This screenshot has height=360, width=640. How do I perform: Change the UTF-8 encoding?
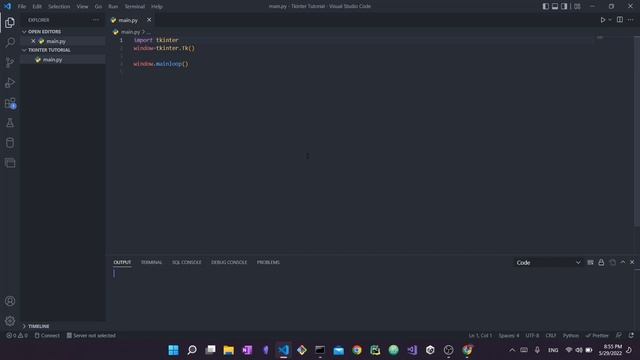[532, 336]
